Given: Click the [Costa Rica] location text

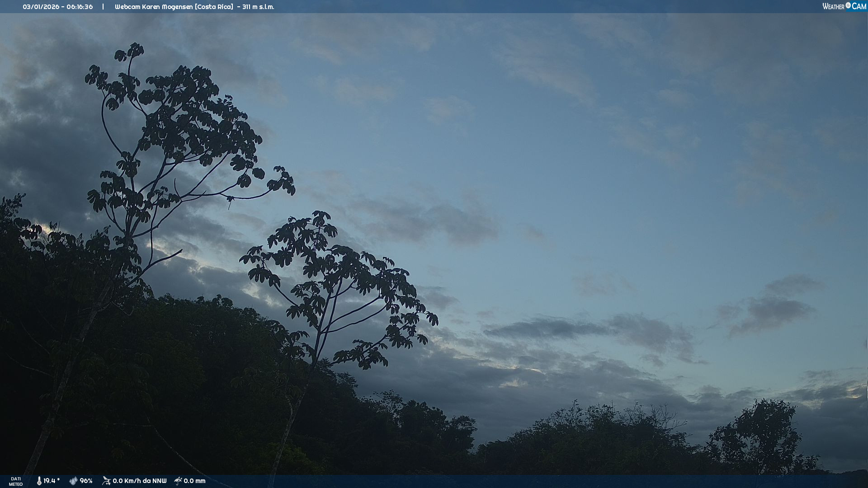Looking at the screenshot, I should click(214, 7).
